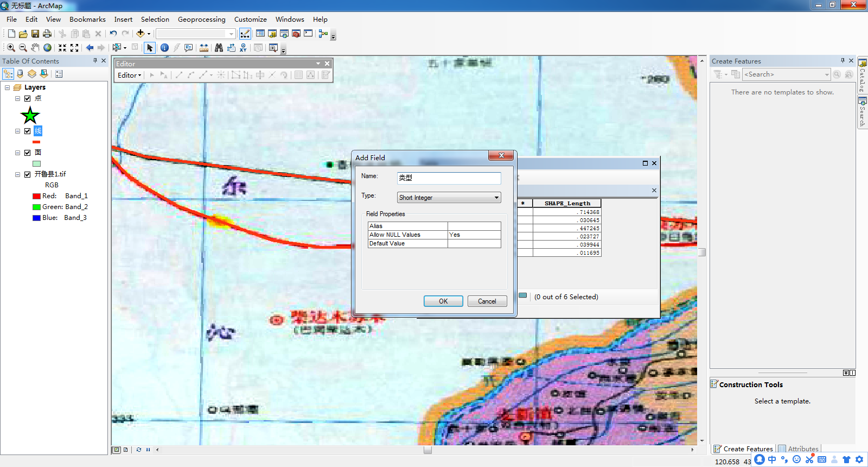Image resolution: width=868 pixels, height=467 pixels.
Task: Close the Add Field dialog
Action: (x=501, y=156)
